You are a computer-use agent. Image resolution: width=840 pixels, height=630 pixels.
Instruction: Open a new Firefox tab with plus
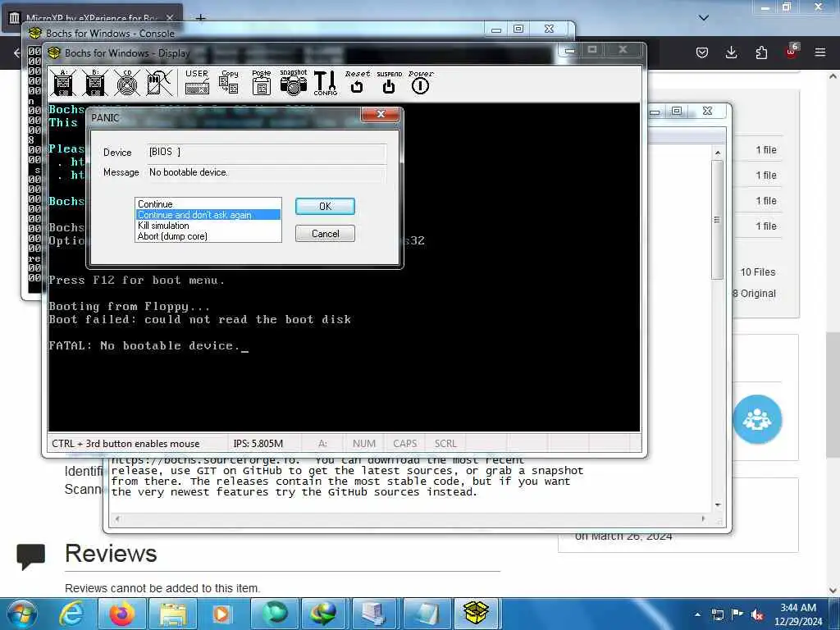(200, 18)
